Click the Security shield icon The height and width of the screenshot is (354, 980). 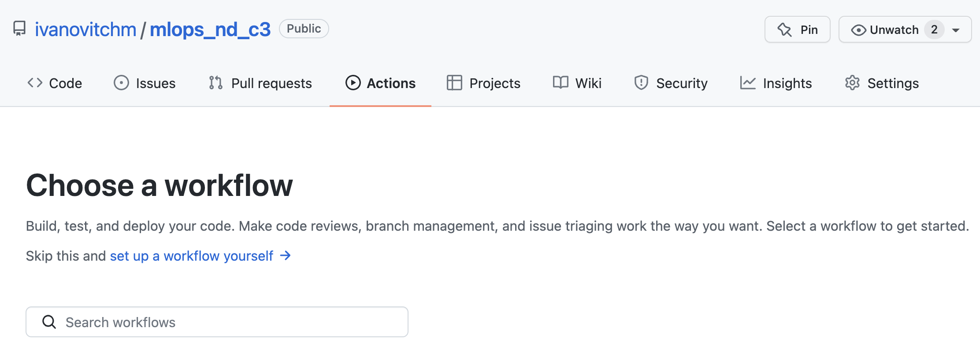point(641,83)
